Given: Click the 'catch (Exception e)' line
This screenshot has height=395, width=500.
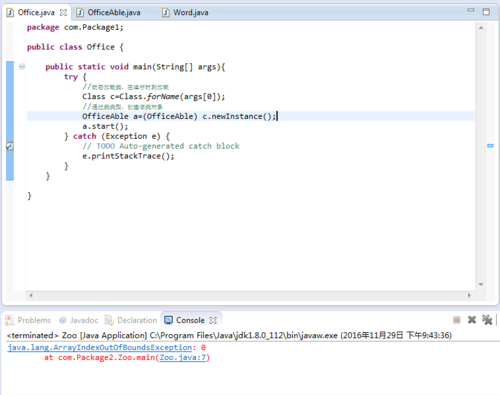Looking at the screenshot, I should tap(117, 136).
